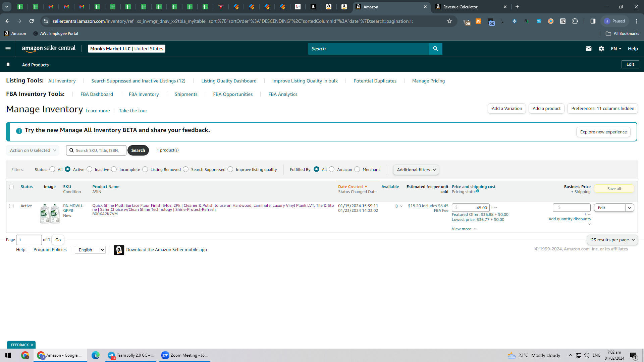
Task: Open the messages envelope icon
Action: point(588,49)
